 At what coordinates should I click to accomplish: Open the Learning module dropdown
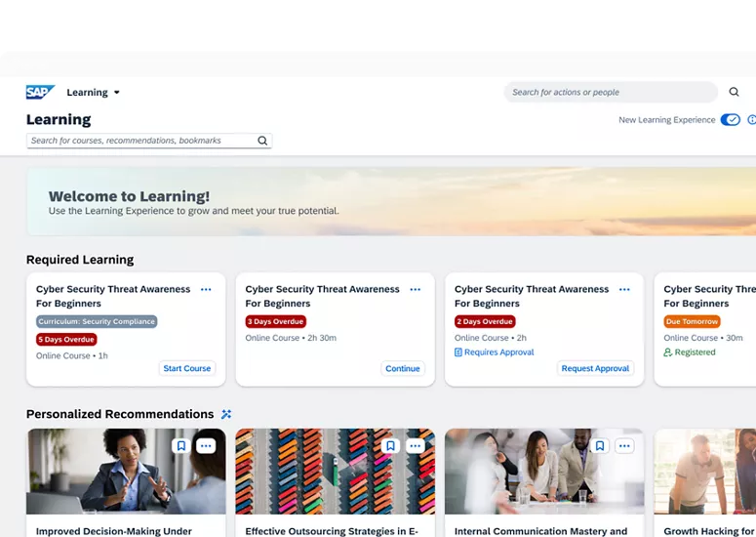(94, 93)
